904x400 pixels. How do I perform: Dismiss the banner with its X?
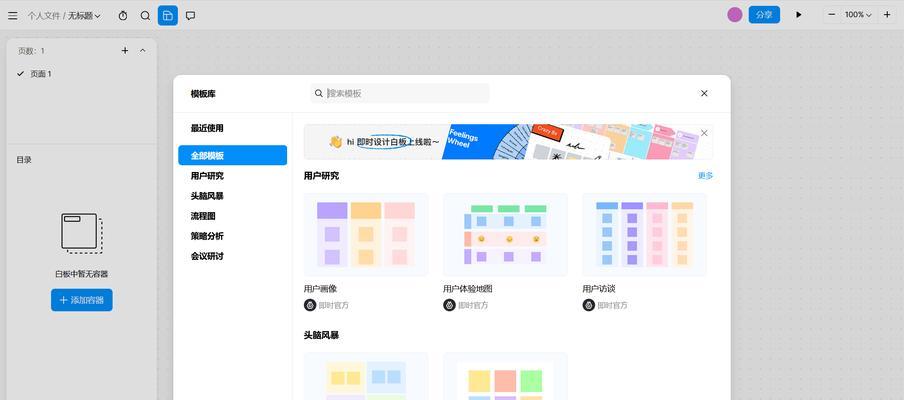[x=704, y=133]
